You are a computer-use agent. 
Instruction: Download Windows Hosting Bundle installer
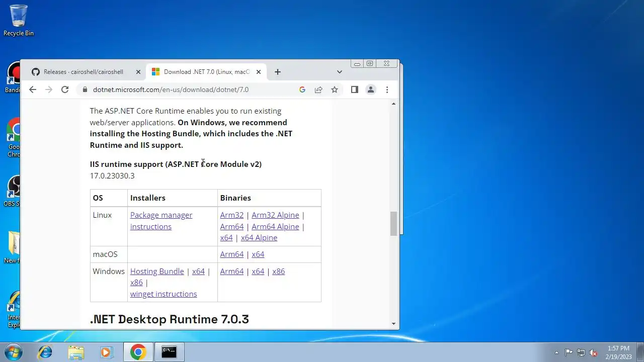157,271
